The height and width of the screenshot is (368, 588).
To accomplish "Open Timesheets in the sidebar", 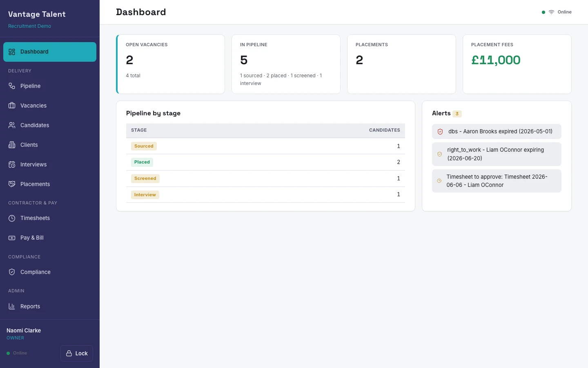I will click(50, 218).
